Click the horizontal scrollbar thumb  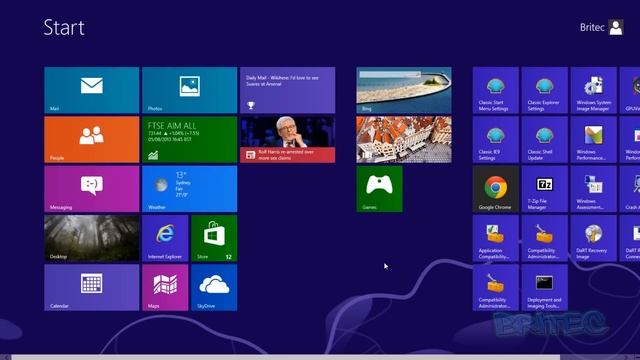pos(286,357)
